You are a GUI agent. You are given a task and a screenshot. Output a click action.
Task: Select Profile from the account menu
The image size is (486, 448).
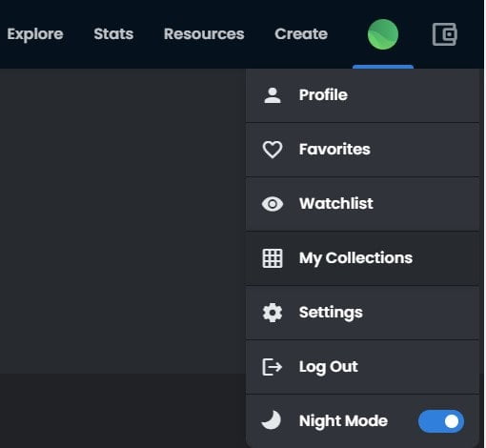point(362,95)
